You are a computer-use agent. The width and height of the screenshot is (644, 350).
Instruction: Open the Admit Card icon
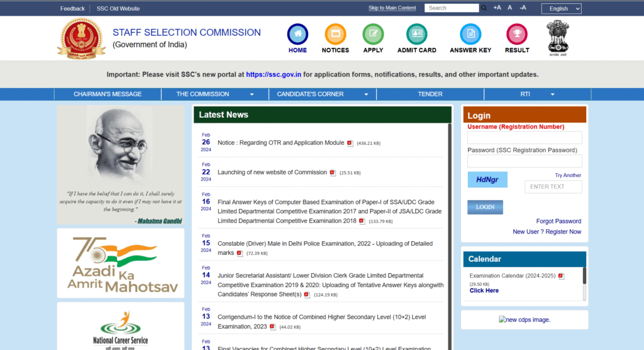tap(416, 34)
